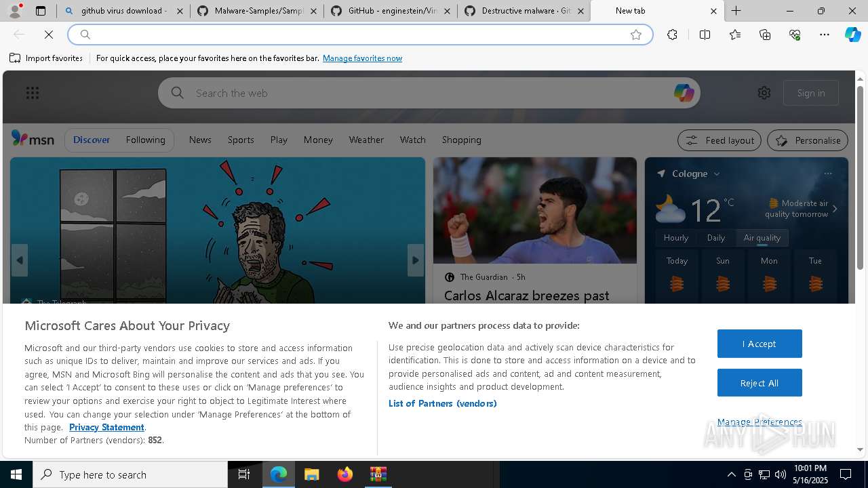Add this page to favorites star
This screenshot has height=488, width=868.
(x=636, y=35)
